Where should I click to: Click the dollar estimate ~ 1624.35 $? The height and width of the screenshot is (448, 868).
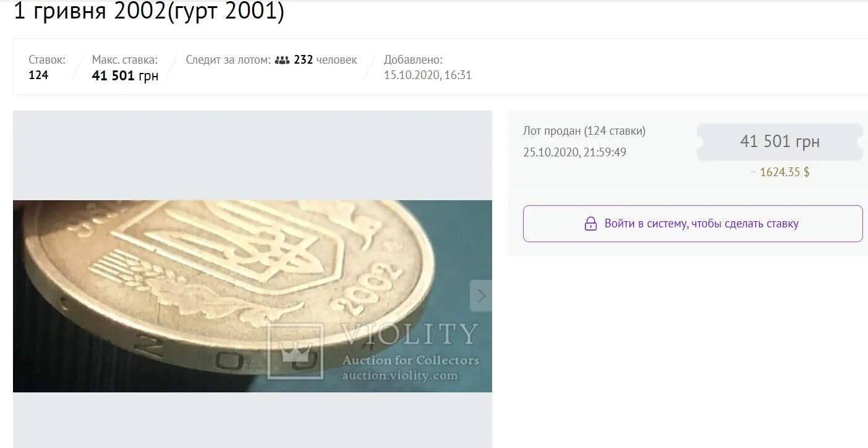pyautogui.click(x=780, y=172)
